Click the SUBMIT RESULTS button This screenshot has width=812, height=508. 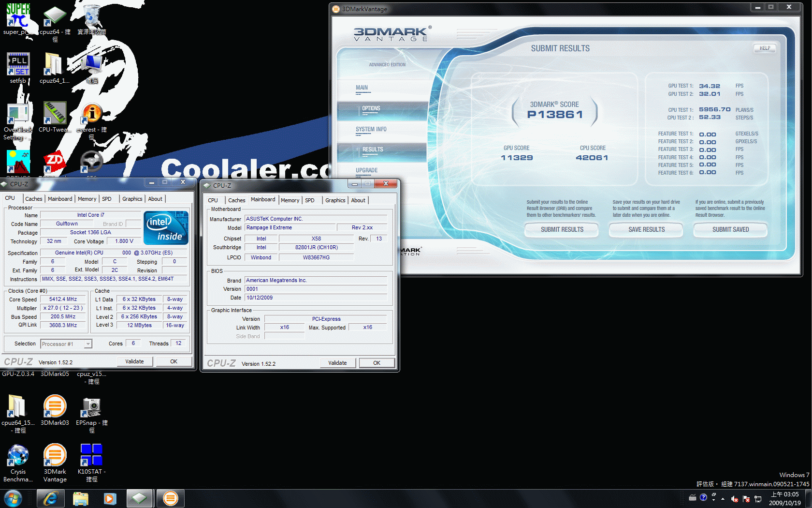coord(562,229)
